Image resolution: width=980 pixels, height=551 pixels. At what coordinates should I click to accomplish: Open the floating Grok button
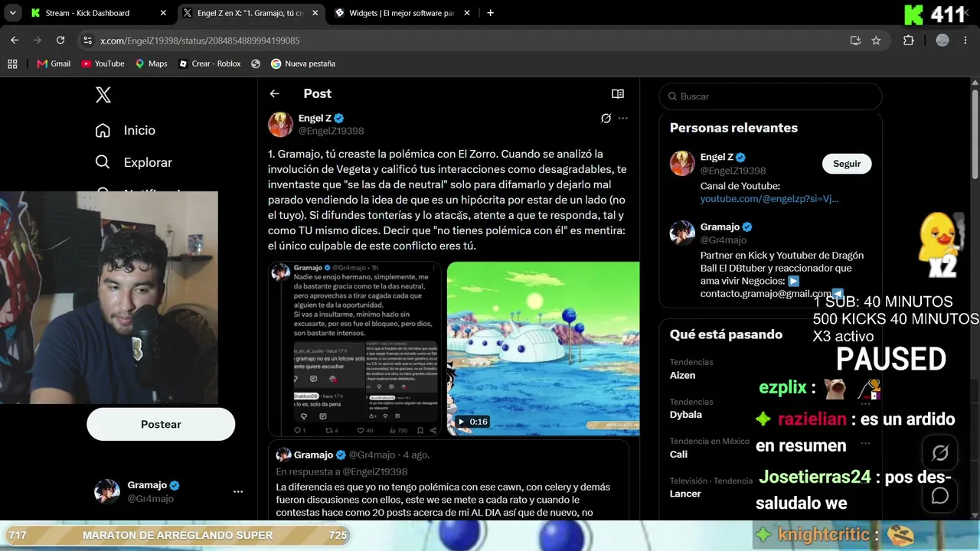pos(940,453)
